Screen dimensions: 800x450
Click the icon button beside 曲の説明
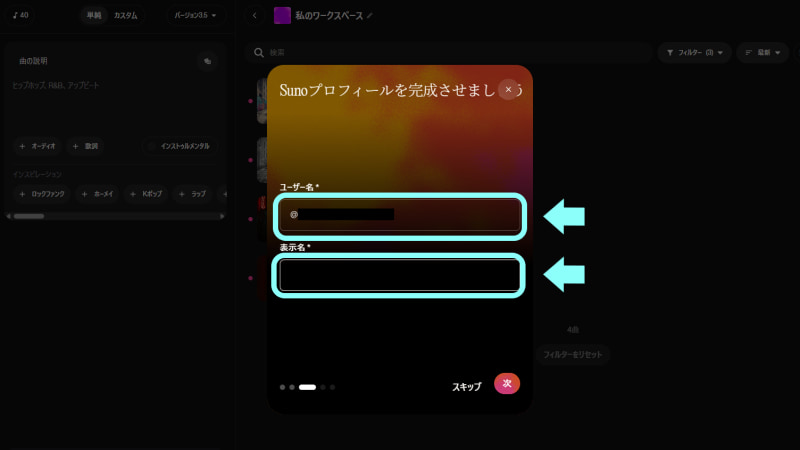[x=207, y=61]
